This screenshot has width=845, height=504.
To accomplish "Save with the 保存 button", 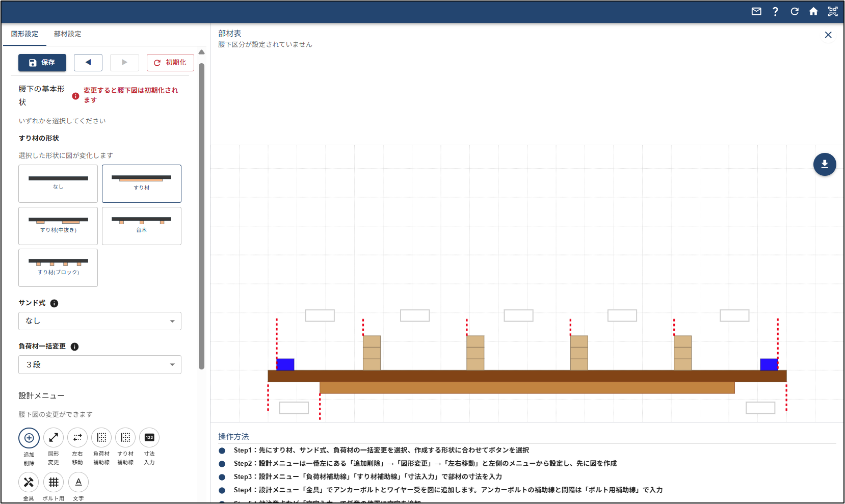I will [x=42, y=63].
